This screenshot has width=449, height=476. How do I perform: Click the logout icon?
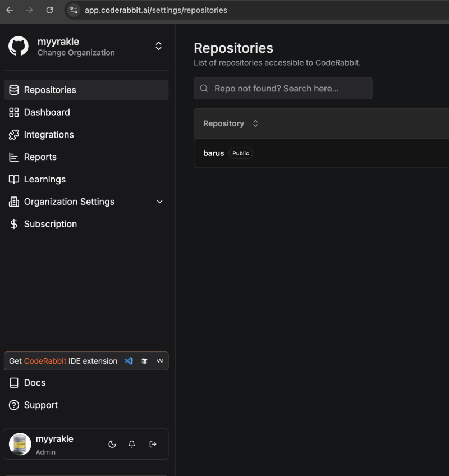[153, 444]
